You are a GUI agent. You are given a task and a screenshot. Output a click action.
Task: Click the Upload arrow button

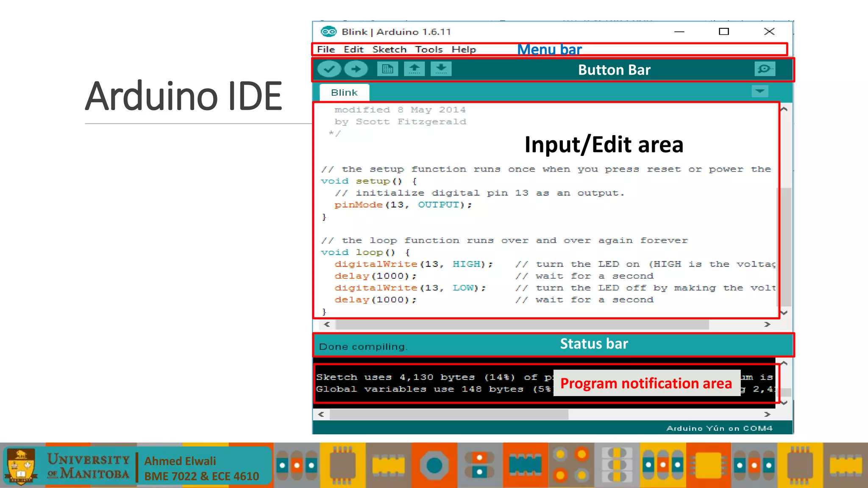pos(356,69)
